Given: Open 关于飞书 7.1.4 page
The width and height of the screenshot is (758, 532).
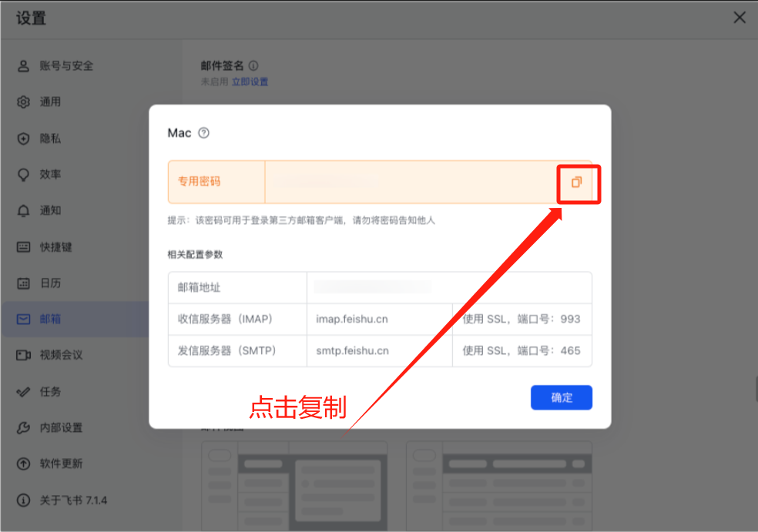Looking at the screenshot, I should (73, 500).
